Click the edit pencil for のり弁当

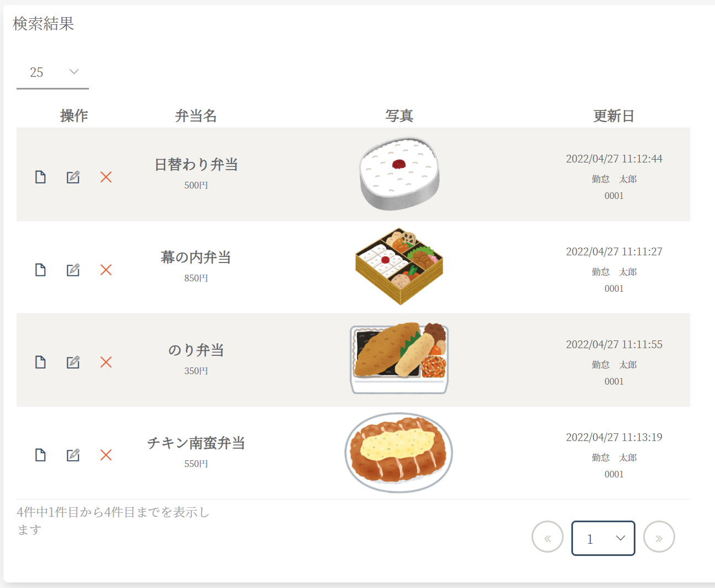73,362
